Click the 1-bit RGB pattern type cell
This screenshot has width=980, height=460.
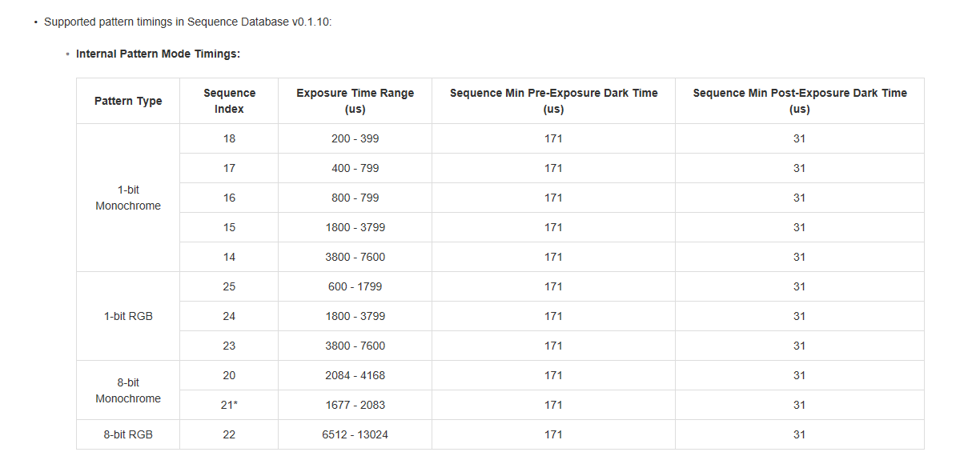point(128,316)
